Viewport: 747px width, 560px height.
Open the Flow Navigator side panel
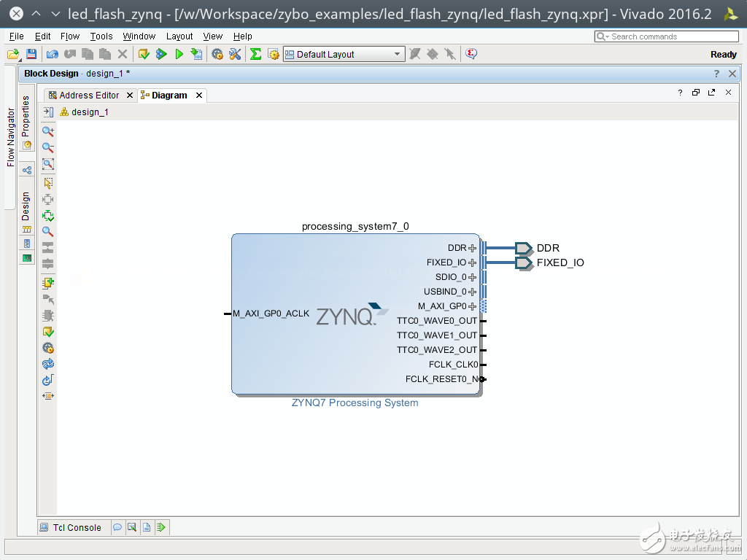(10, 137)
